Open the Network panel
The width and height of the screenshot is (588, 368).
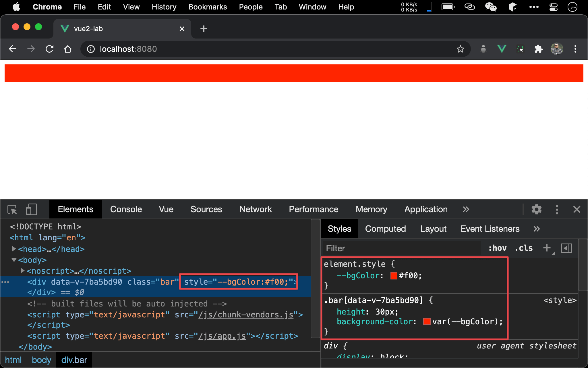pos(256,209)
